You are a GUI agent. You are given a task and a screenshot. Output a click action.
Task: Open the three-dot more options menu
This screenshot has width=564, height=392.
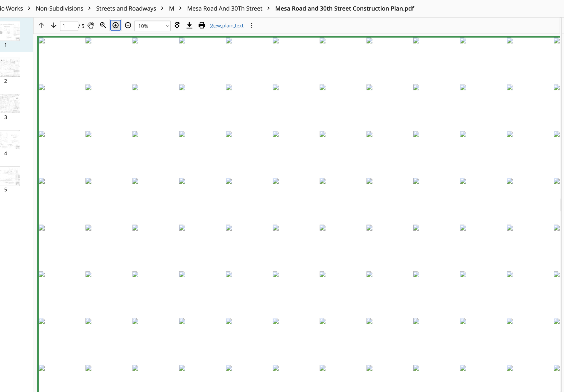pos(252,26)
